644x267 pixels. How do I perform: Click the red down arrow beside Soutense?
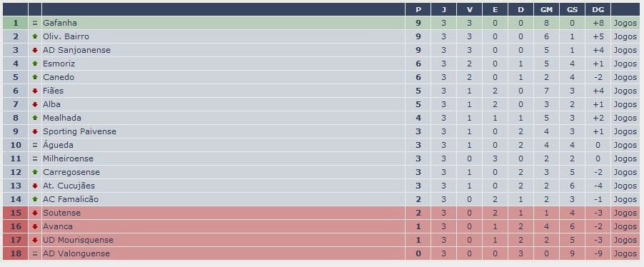(35, 213)
